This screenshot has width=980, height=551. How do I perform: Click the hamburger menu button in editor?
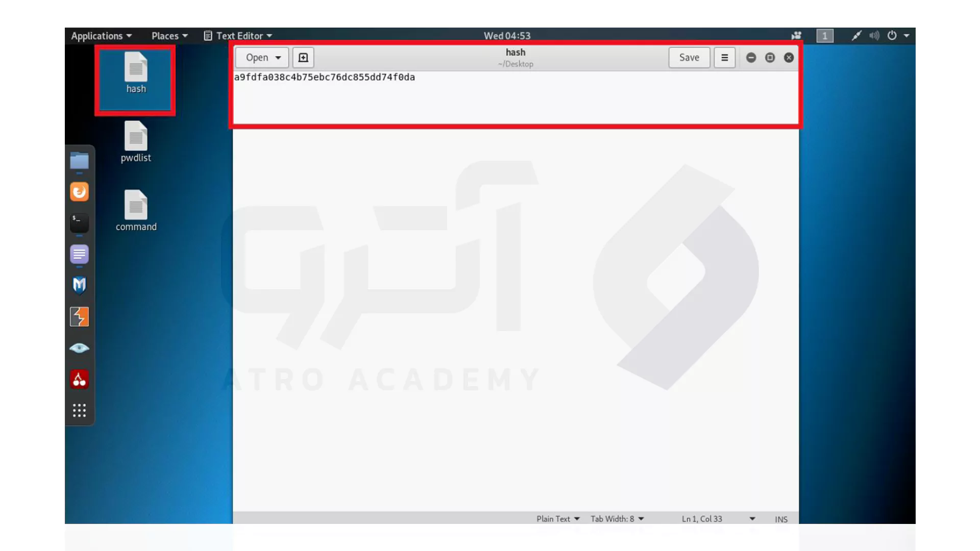(x=724, y=57)
